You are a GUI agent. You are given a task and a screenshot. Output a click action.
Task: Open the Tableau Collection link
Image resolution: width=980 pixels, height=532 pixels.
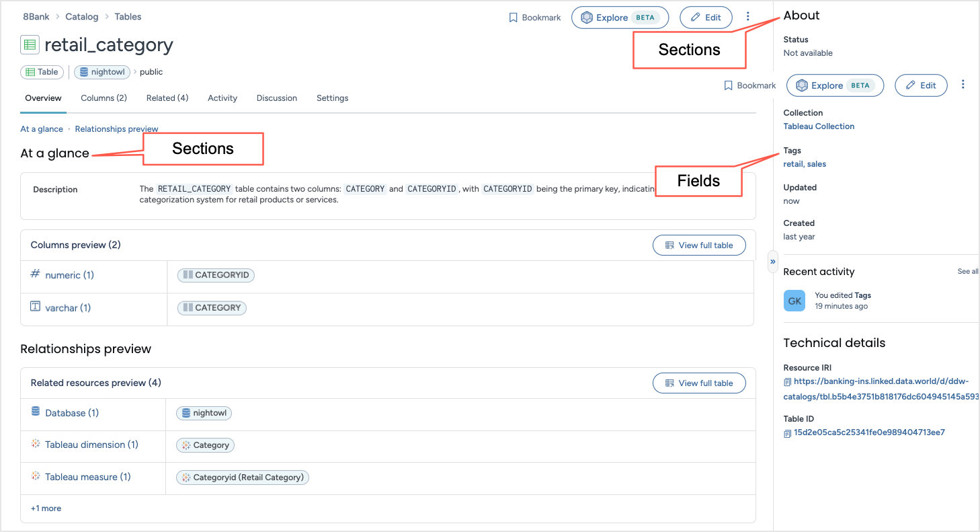point(819,126)
